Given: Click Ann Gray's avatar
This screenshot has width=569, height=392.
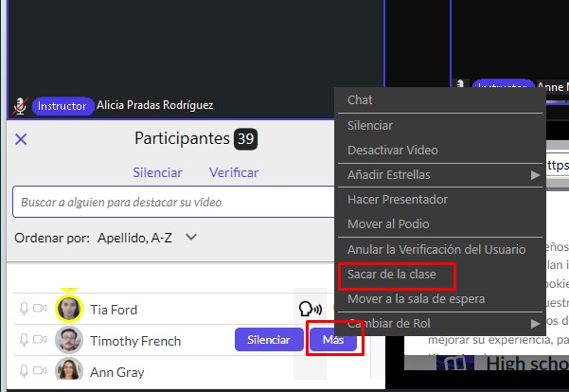Looking at the screenshot, I should coord(68,368).
